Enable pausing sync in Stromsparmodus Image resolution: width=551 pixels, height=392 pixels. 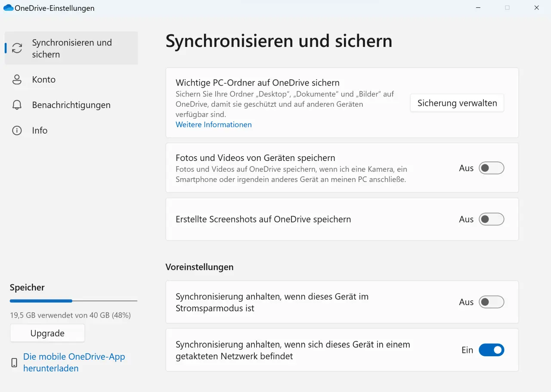492,302
